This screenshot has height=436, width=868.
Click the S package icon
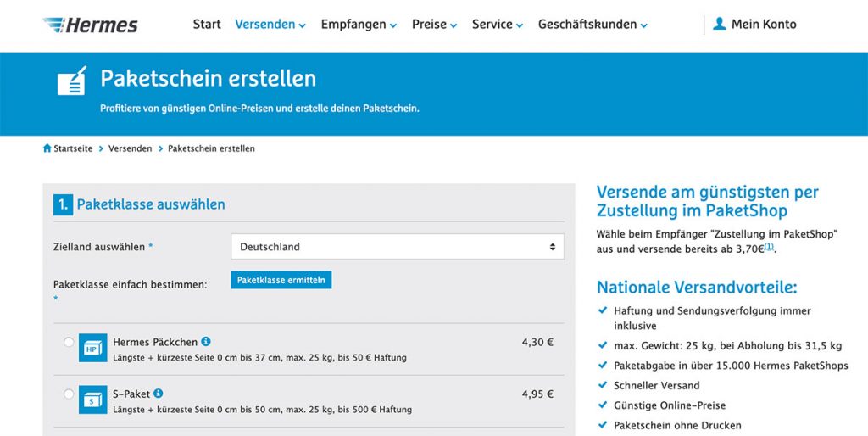(93, 400)
